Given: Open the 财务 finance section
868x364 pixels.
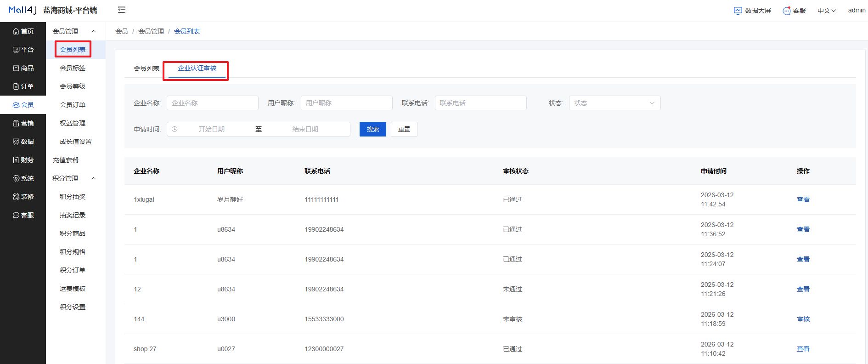Looking at the screenshot, I should coord(23,160).
